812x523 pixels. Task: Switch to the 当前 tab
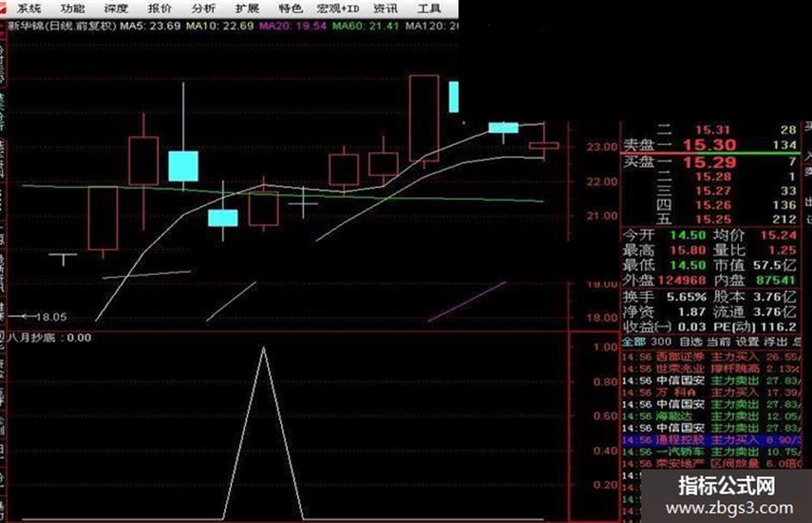(x=718, y=342)
